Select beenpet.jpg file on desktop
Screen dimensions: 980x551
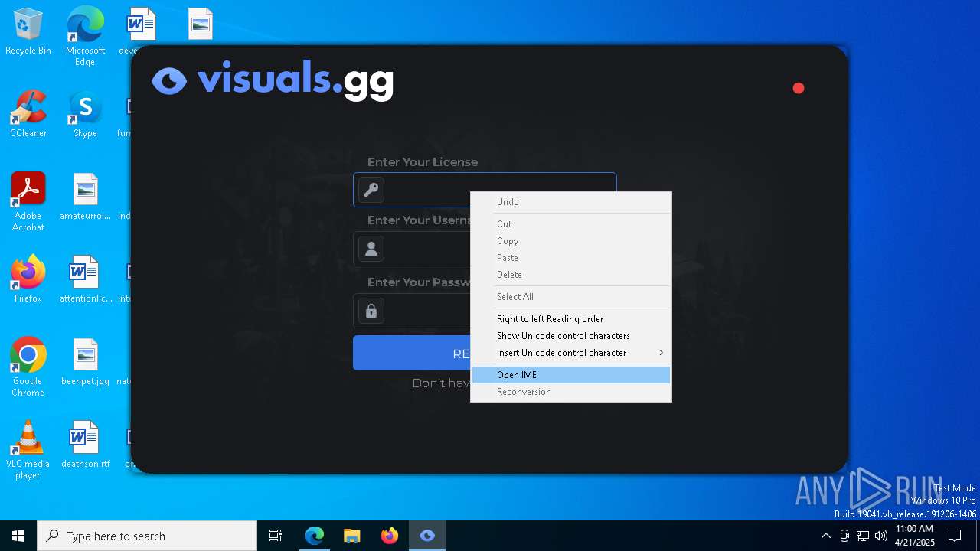[x=85, y=363]
